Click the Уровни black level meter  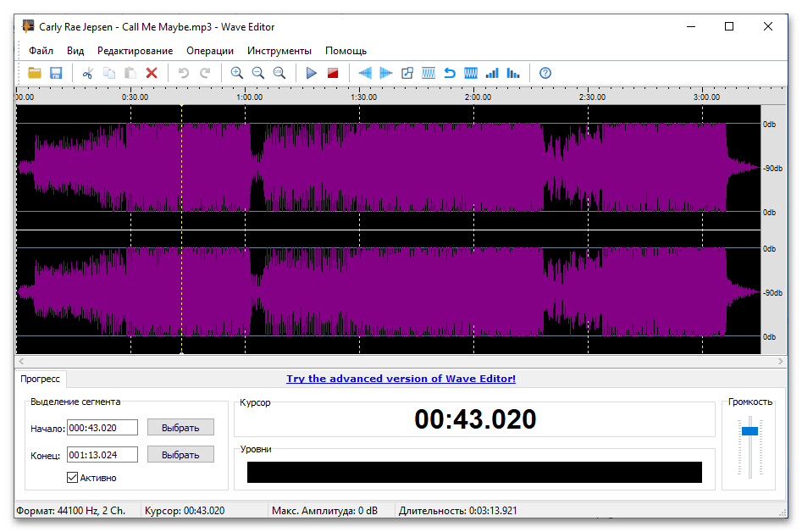coord(474,472)
